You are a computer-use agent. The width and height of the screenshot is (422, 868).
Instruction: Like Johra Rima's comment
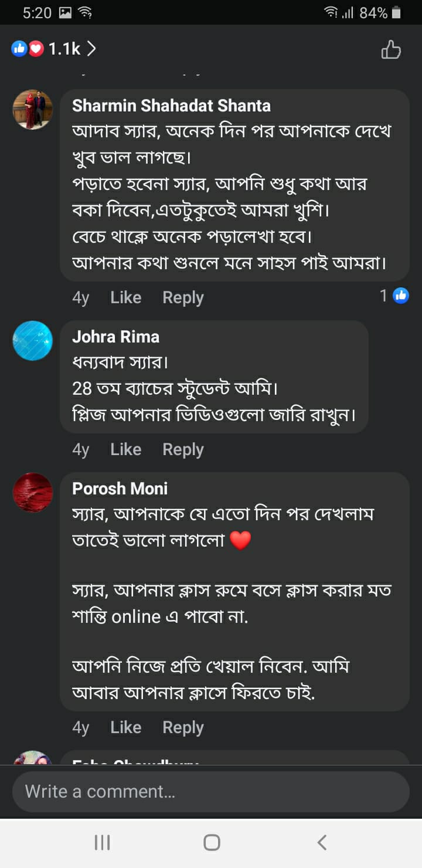(125, 450)
